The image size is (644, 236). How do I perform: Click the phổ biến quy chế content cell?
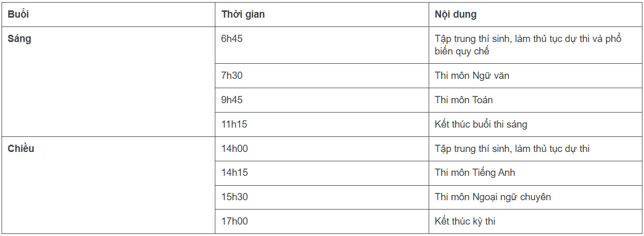(x=528, y=45)
